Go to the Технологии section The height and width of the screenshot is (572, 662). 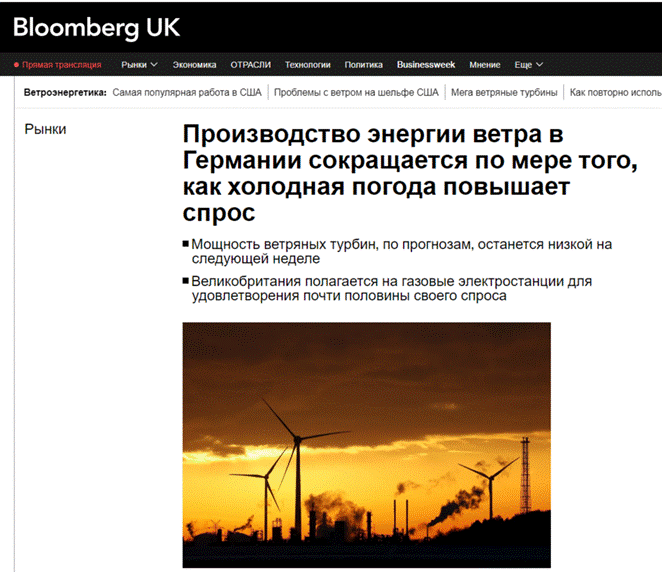307,65
